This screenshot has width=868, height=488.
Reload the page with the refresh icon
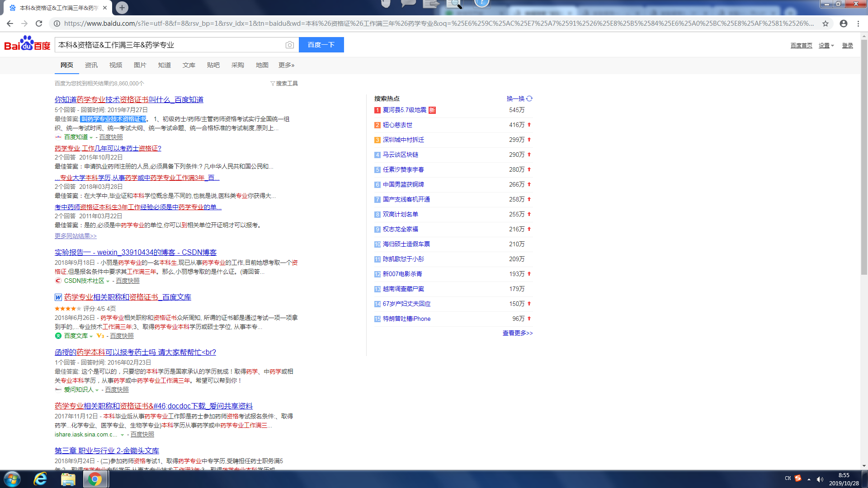[x=39, y=23]
